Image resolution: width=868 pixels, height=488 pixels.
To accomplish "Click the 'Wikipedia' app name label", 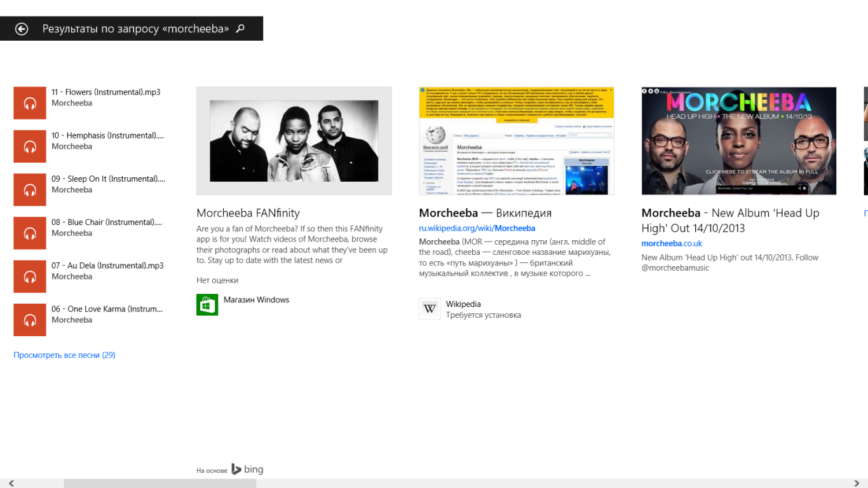I will (463, 304).
